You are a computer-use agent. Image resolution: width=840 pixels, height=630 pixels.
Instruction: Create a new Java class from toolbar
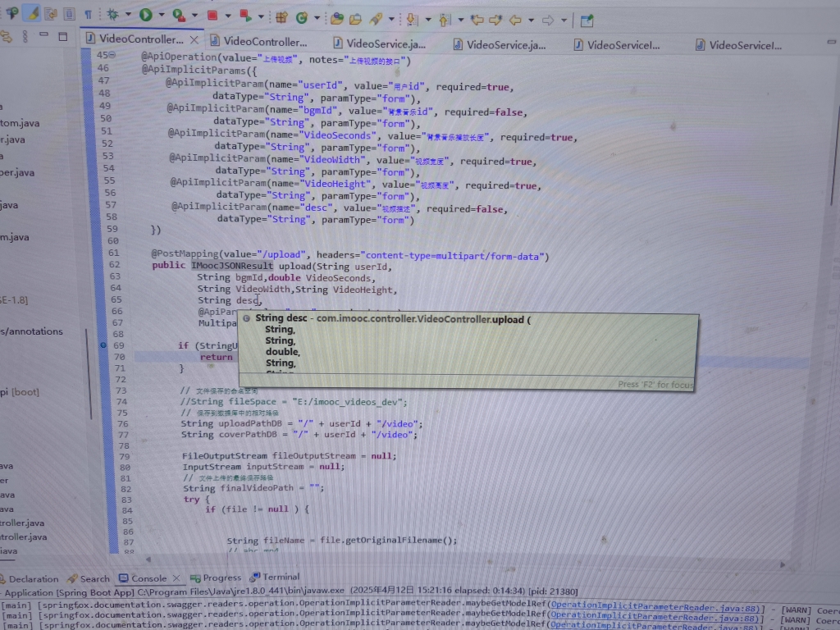tap(302, 18)
